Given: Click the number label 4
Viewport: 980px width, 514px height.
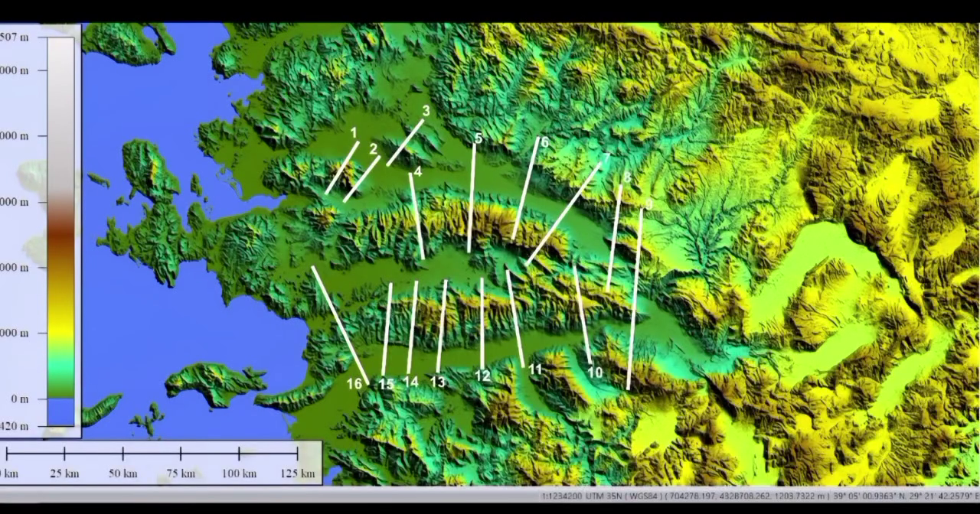Looking at the screenshot, I should click(417, 172).
